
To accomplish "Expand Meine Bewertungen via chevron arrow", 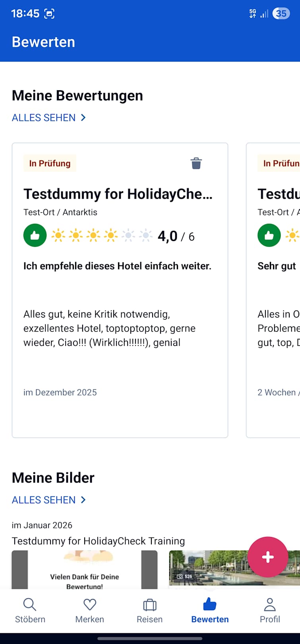I will 83,118.
